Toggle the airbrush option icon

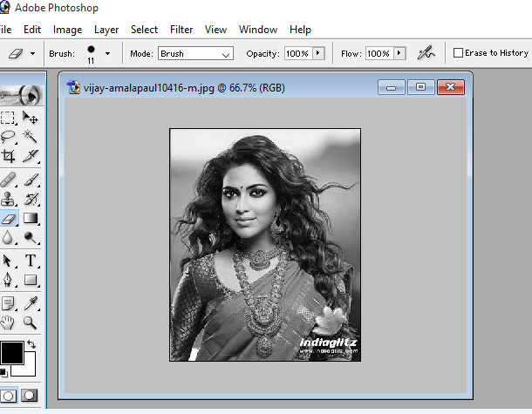(x=426, y=53)
